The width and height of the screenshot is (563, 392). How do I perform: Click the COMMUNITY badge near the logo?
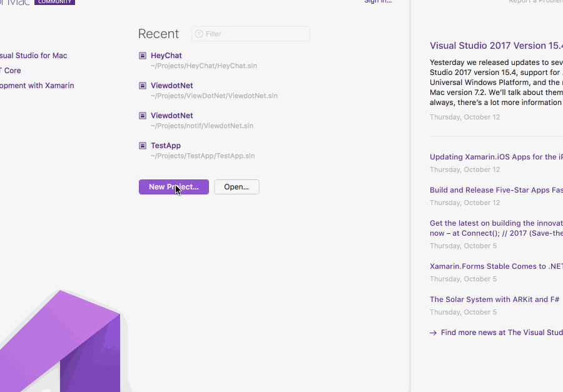[x=54, y=2]
